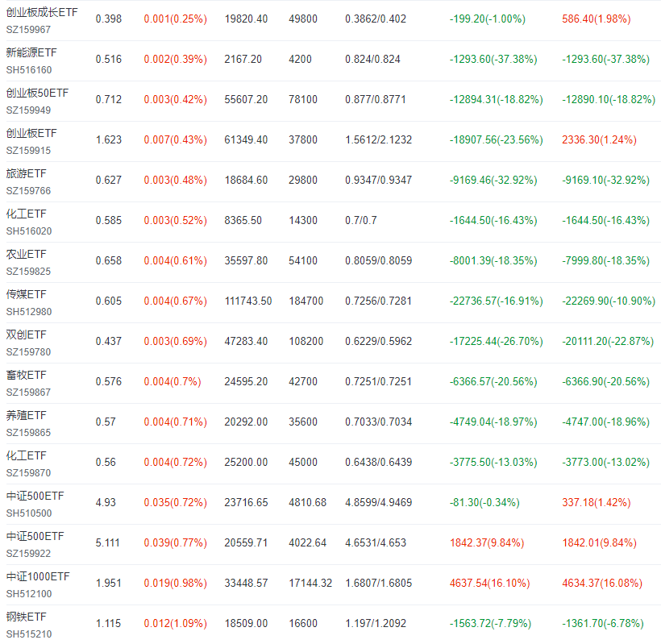Click the stock code SZ159967
The image size is (661, 644).
28,30
